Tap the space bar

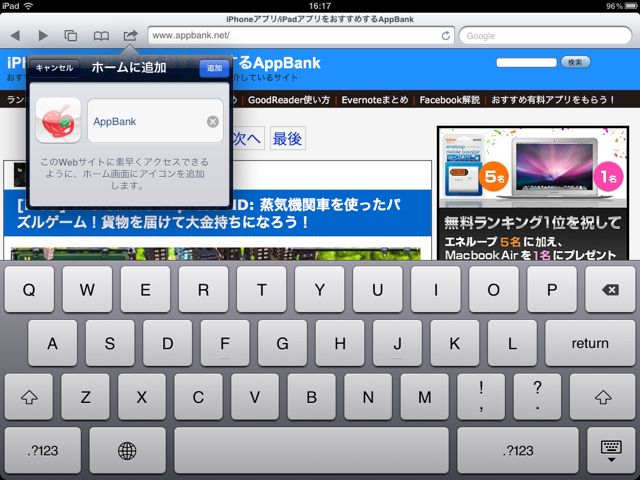[x=311, y=451]
